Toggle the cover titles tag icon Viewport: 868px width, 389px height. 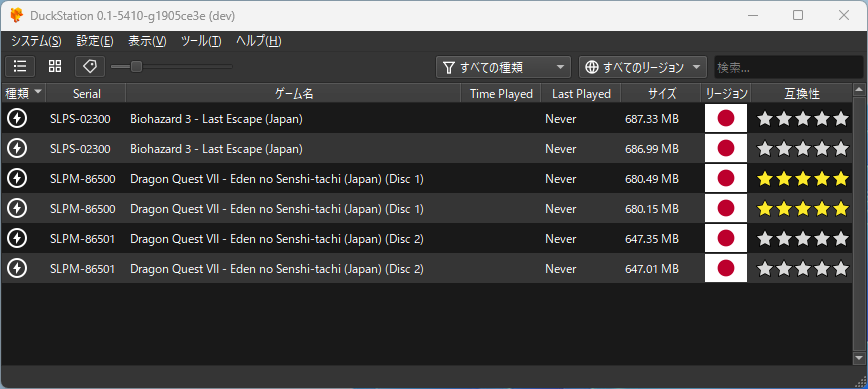(90, 67)
